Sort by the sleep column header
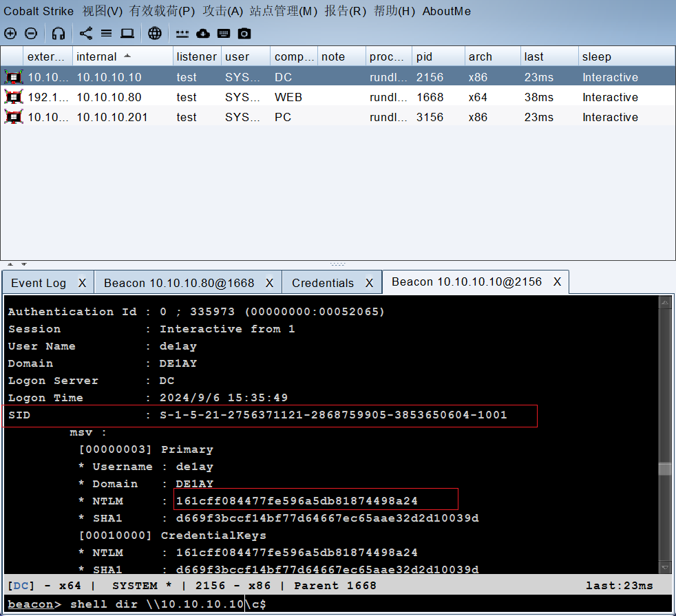The height and width of the screenshot is (616, 676). [626, 56]
